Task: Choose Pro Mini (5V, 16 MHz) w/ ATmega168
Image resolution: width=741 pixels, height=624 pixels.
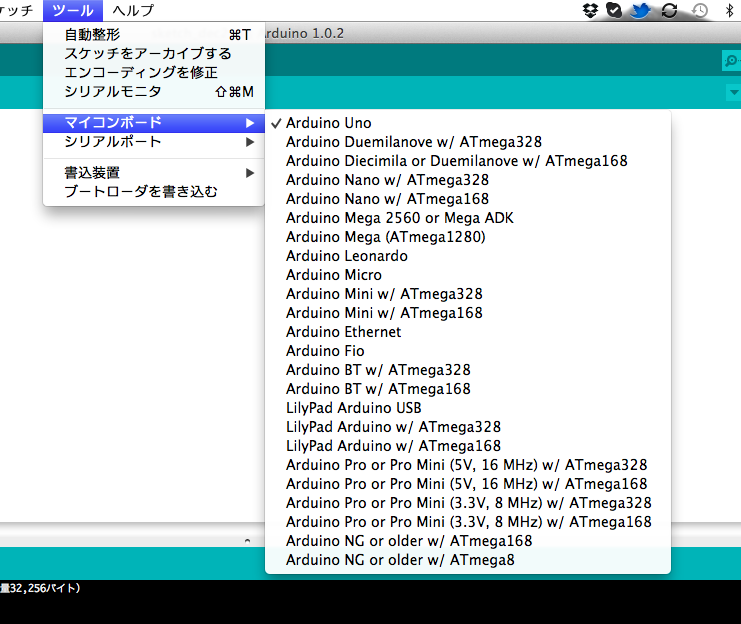Action: [468, 484]
